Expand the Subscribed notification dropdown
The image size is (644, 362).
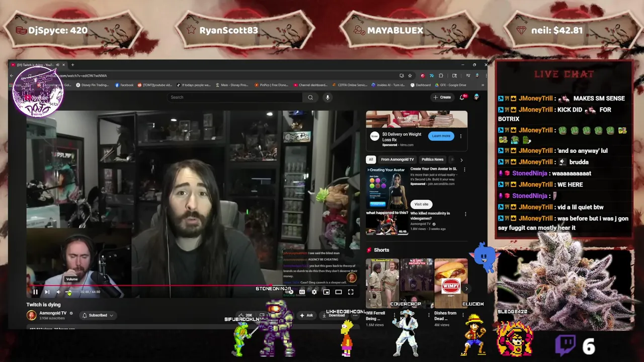point(98,315)
